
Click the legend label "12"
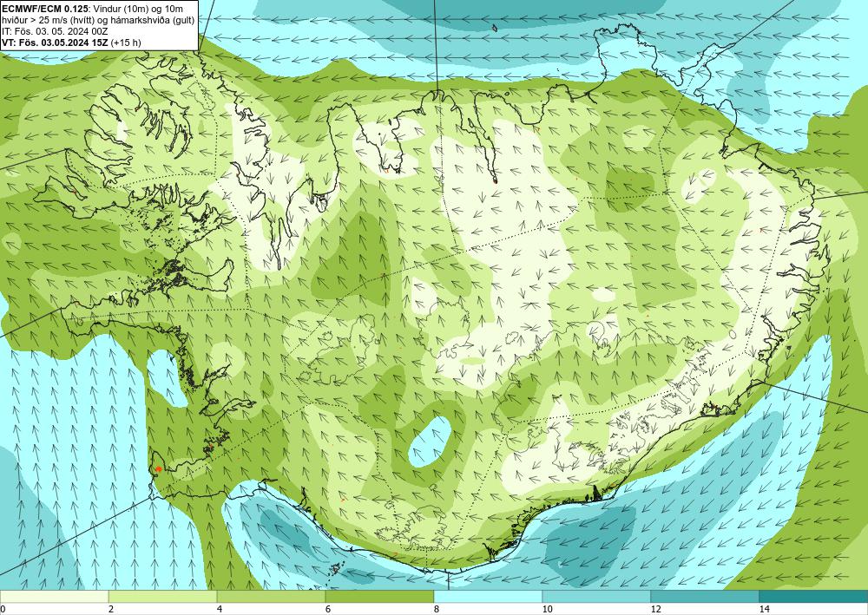[655, 609]
